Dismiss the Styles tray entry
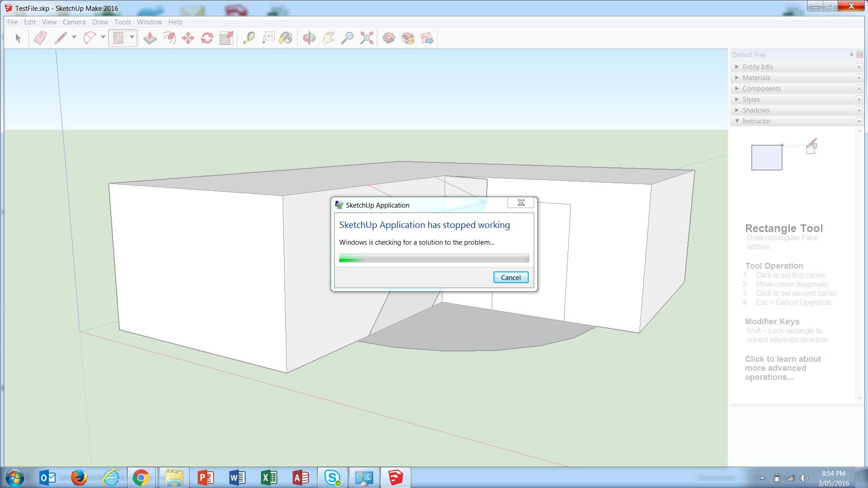868x488 pixels. tap(859, 99)
